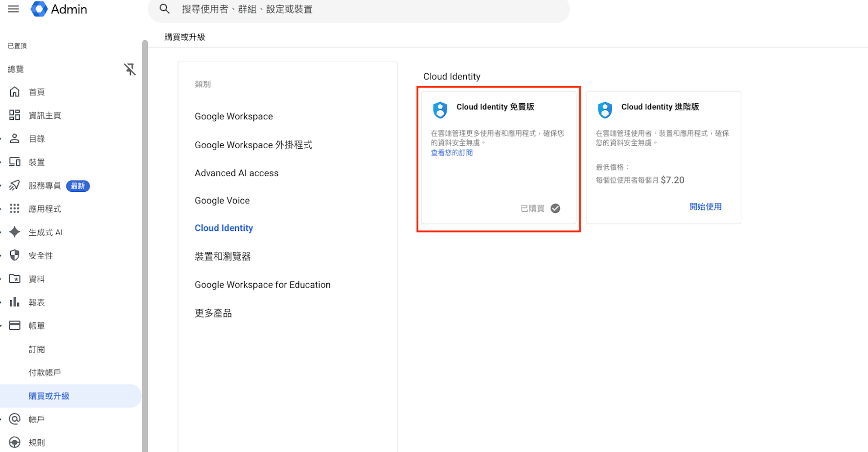Click the search field 搜尋使用者、群組、設定或裝置
The height and width of the screenshot is (452, 868).
pyautogui.click(x=359, y=10)
